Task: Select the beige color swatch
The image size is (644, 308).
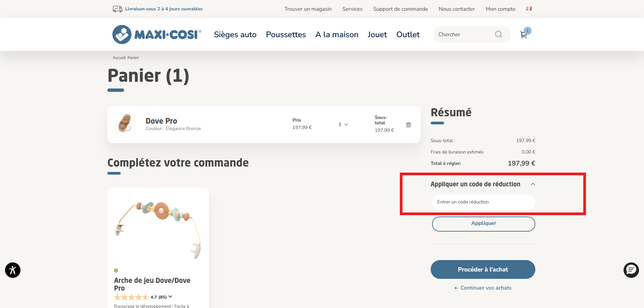Action: [x=116, y=270]
